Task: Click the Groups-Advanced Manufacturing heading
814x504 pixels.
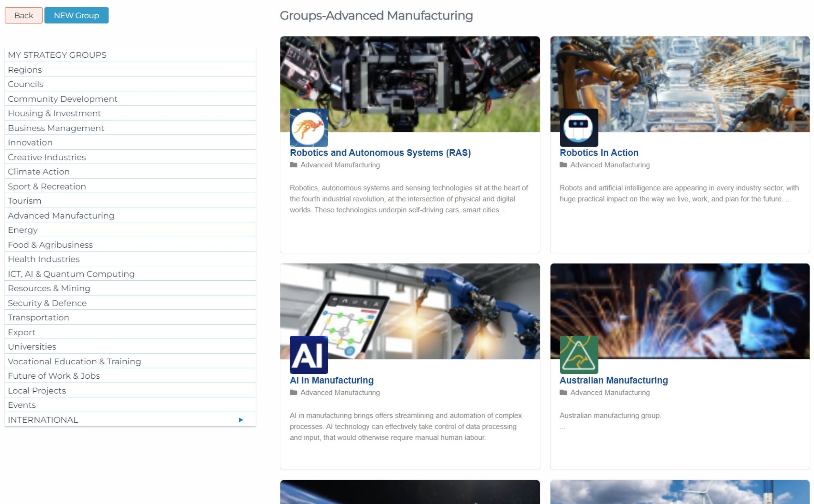Action: (x=376, y=16)
